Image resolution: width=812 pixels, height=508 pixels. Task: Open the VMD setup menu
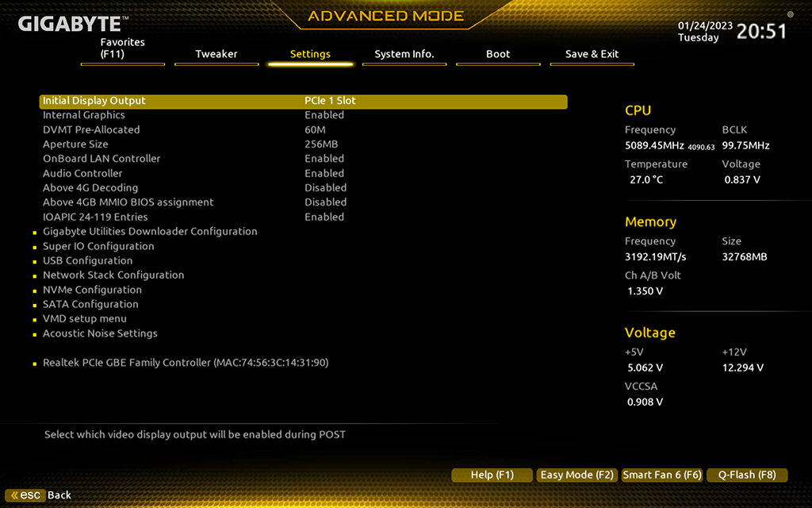(84, 319)
